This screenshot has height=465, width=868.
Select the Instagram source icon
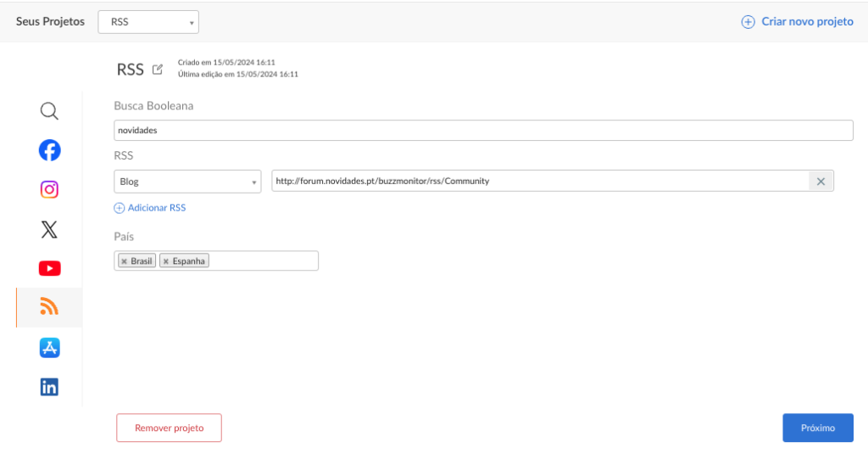[x=49, y=190]
